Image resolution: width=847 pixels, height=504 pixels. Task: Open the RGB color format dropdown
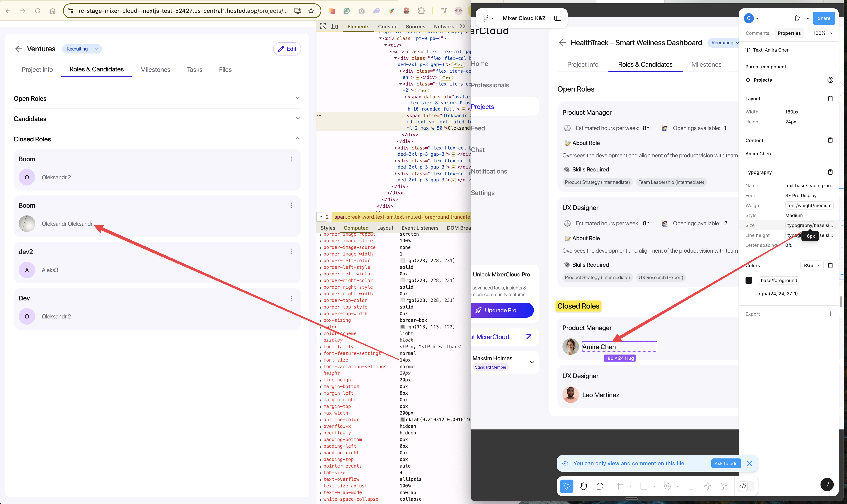pyautogui.click(x=812, y=265)
